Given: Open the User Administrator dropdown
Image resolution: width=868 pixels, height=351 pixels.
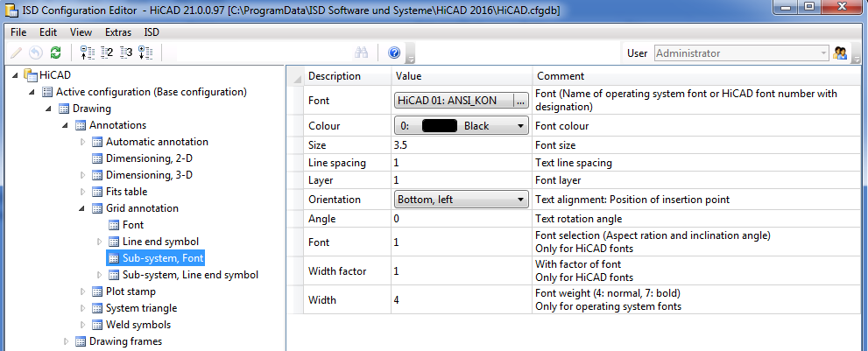Looking at the screenshot, I should click(x=741, y=53).
